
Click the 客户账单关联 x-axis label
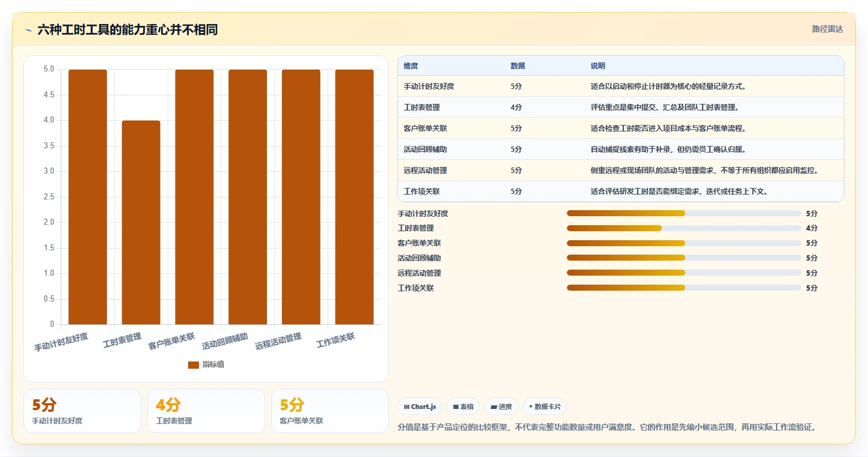click(172, 341)
